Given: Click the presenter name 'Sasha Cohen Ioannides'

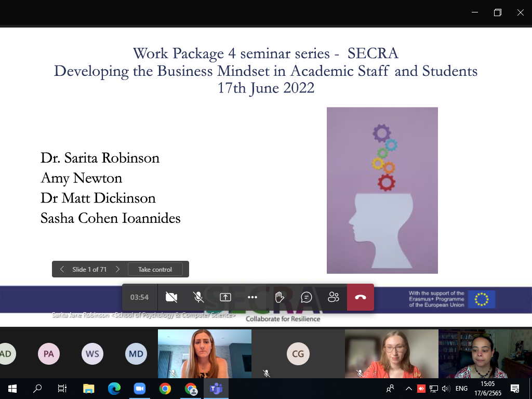Looking at the screenshot, I should tap(111, 218).
